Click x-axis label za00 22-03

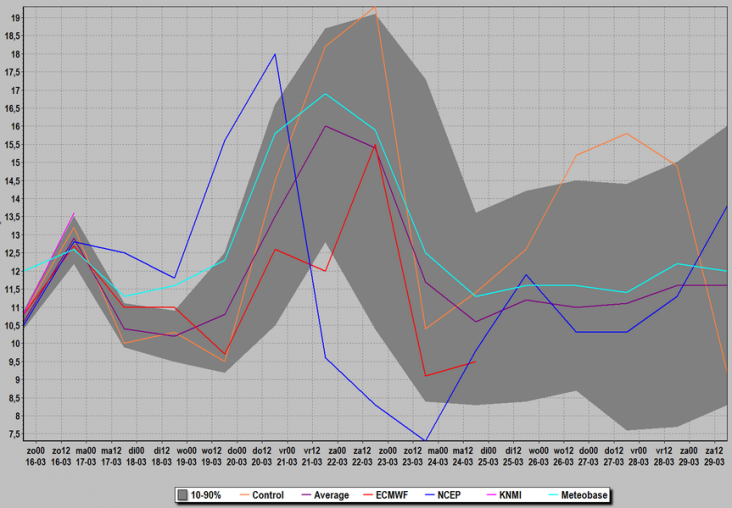tap(337, 456)
